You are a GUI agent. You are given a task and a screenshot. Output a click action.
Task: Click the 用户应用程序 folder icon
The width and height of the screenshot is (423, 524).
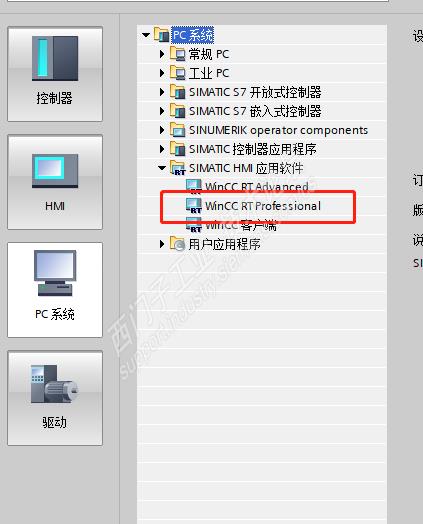177,244
